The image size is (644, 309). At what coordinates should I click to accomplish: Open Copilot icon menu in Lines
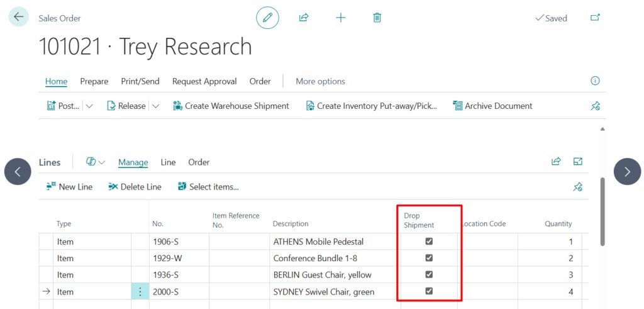[96, 162]
